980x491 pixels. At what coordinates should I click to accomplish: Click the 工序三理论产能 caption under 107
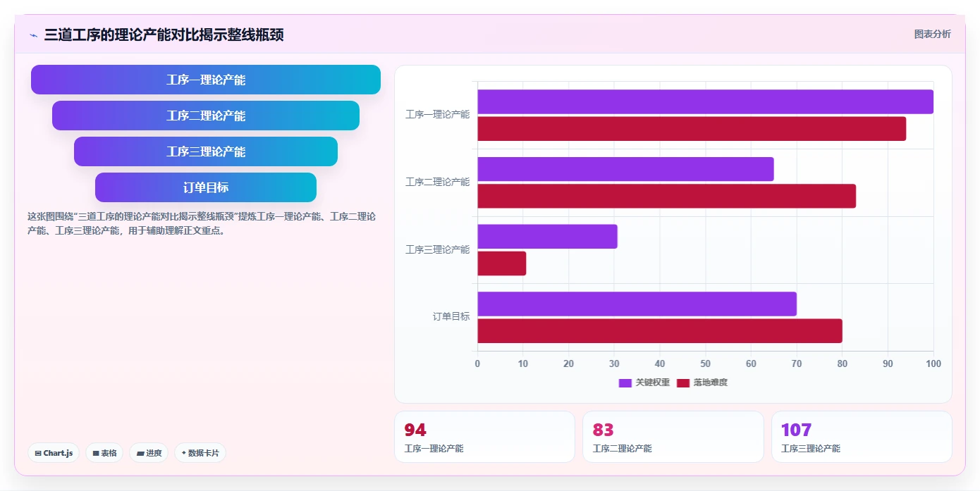tap(811, 449)
